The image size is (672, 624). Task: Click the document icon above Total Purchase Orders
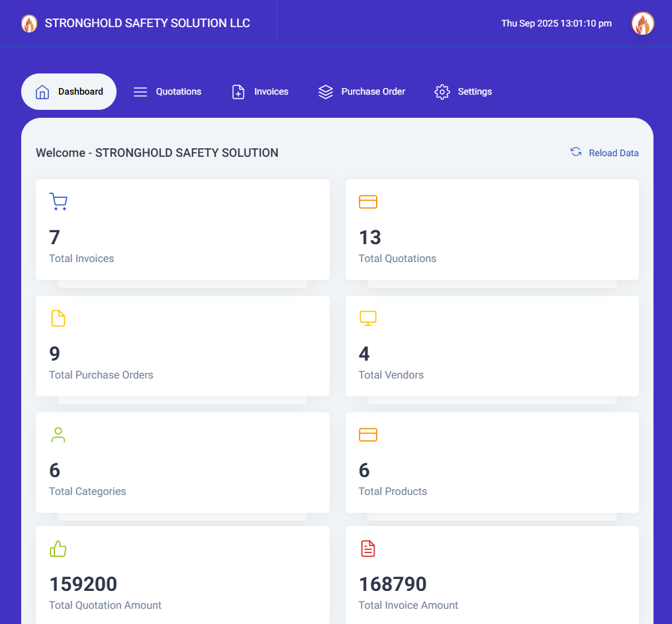[x=58, y=318]
